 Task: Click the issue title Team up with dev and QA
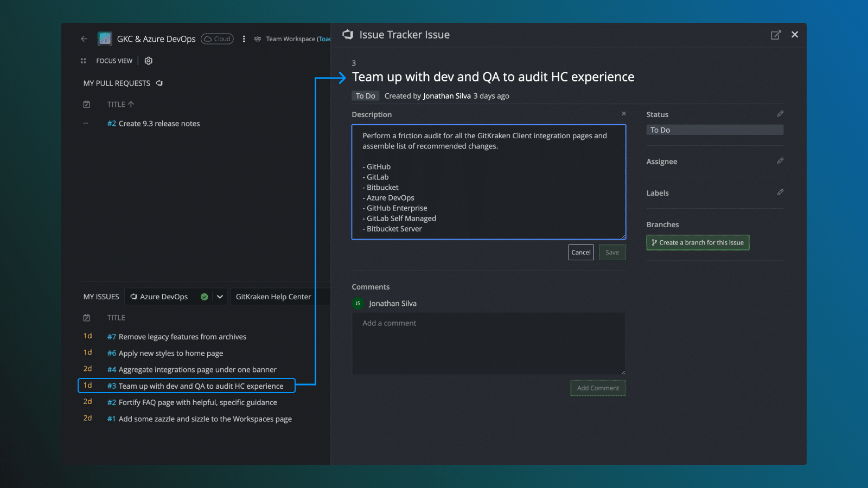tap(493, 77)
